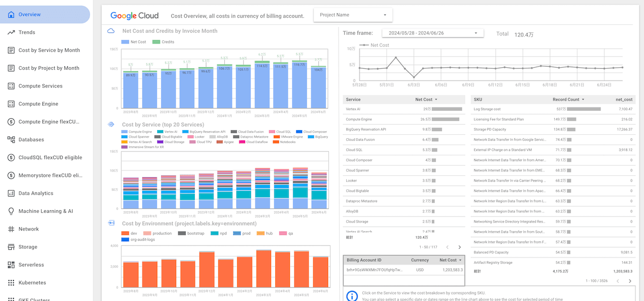Open Cost by Service by Month page
The width and height of the screenshot is (644, 301).
[49, 51]
